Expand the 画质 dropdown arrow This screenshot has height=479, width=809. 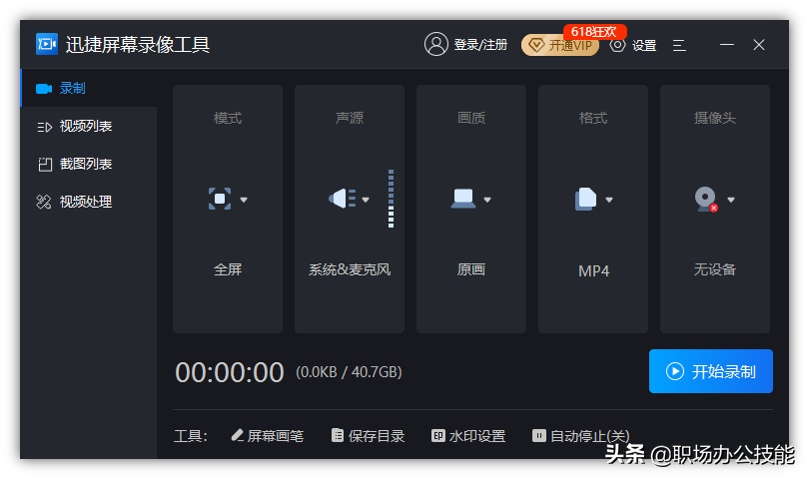tap(487, 200)
